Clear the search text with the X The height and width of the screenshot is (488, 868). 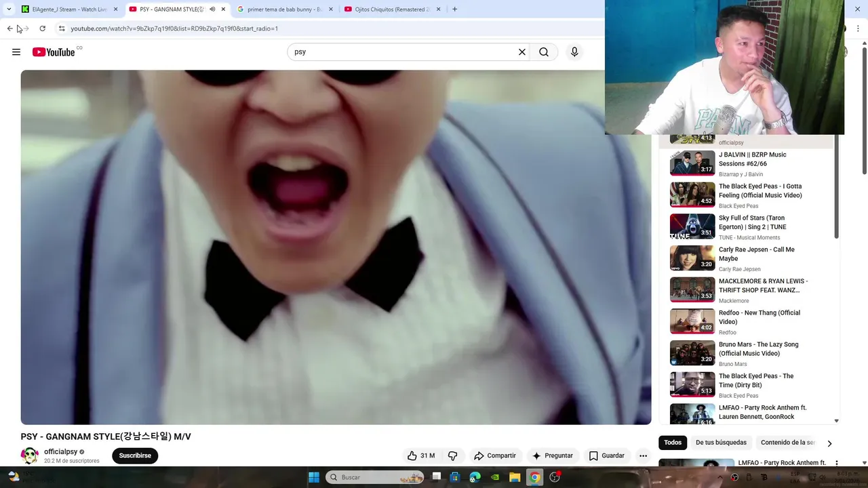pyautogui.click(x=522, y=52)
